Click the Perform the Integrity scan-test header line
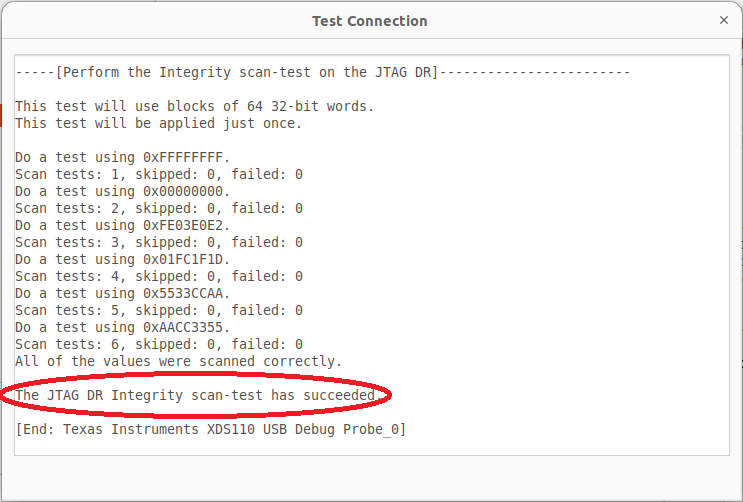Image resolution: width=743 pixels, height=502 pixels. click(322, 72)
